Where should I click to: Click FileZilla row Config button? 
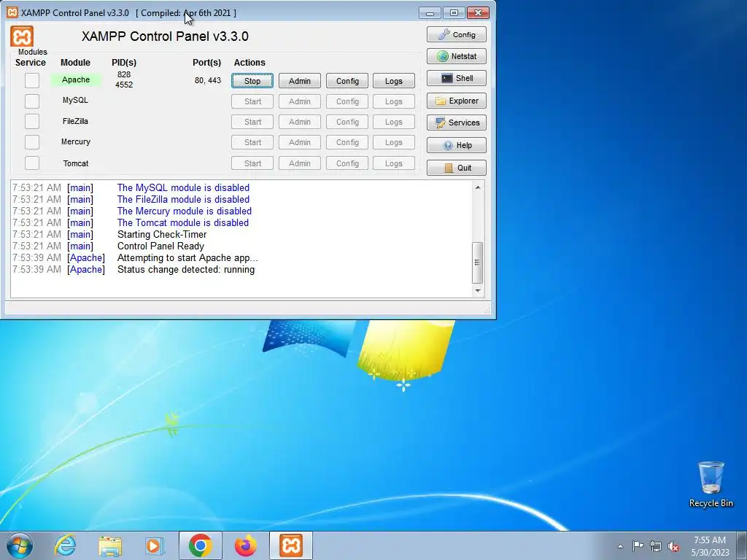pos(347,122)
